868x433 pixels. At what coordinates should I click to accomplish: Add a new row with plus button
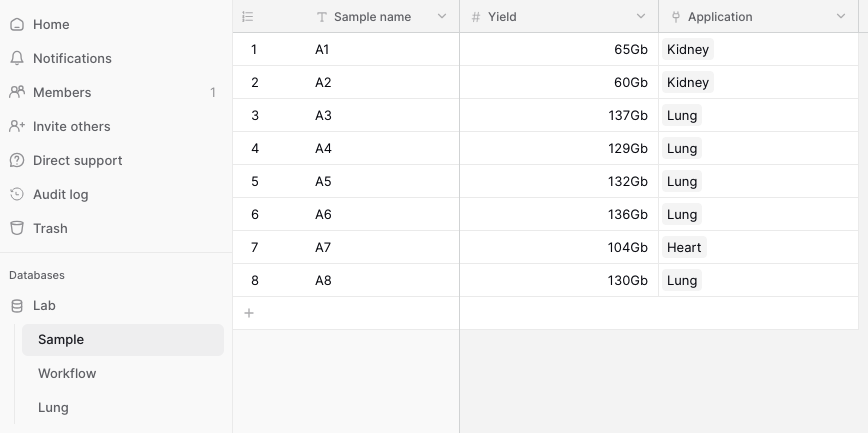point(249,313)
